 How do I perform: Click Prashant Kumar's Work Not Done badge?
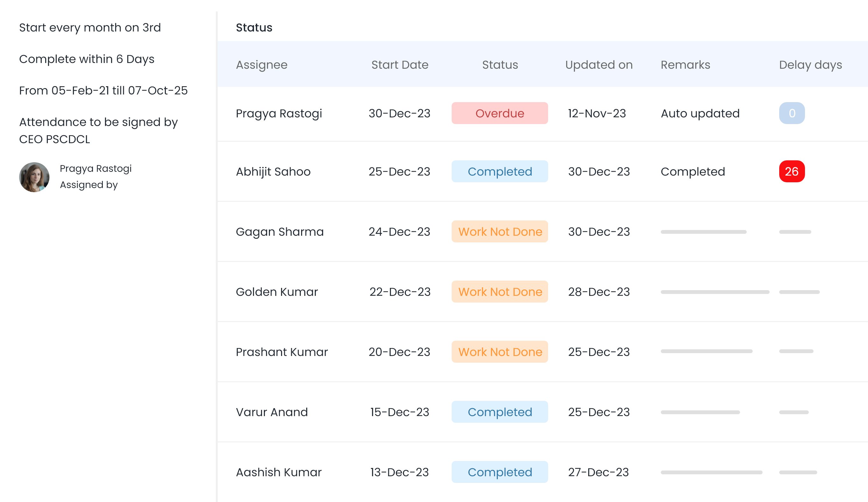click(499, 352)
